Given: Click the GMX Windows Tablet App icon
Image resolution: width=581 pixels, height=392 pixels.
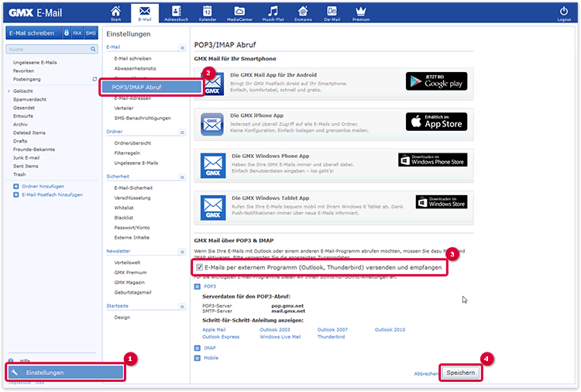Looking at the screenshot, I should 213,208.
